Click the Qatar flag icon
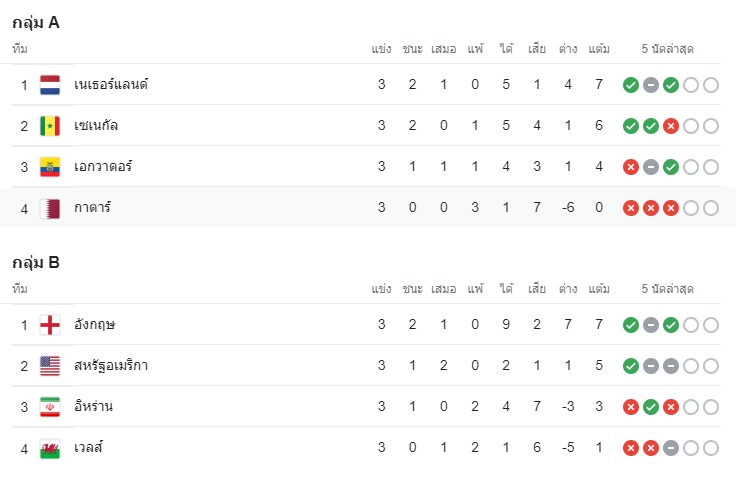This screenshot has width=736, height=479. (x=50, y=208)
